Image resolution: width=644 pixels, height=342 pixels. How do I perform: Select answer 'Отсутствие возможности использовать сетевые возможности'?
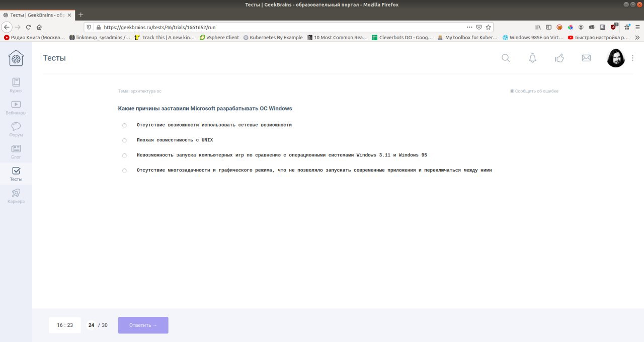pyautogui.click(x=124, y=125)
